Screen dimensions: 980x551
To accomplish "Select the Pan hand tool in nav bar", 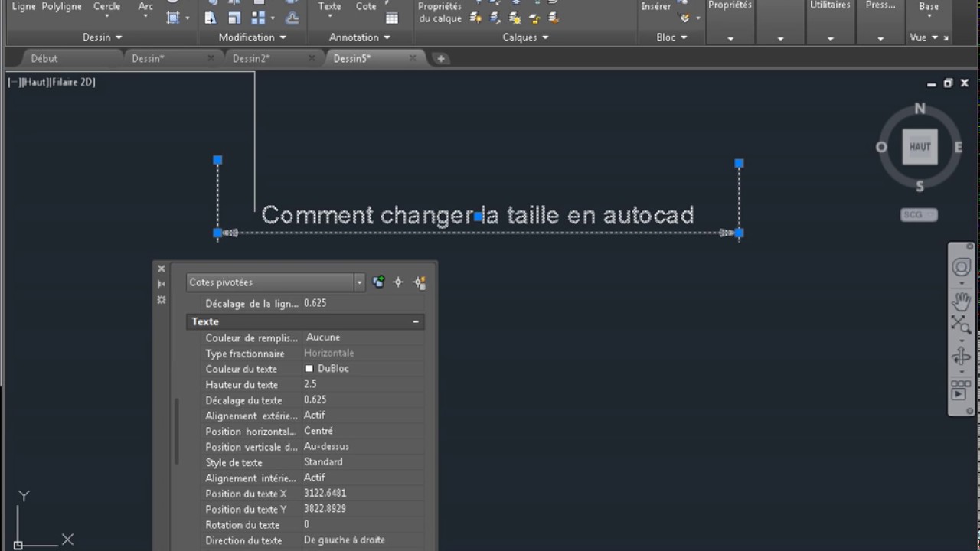I will point(961,300).
